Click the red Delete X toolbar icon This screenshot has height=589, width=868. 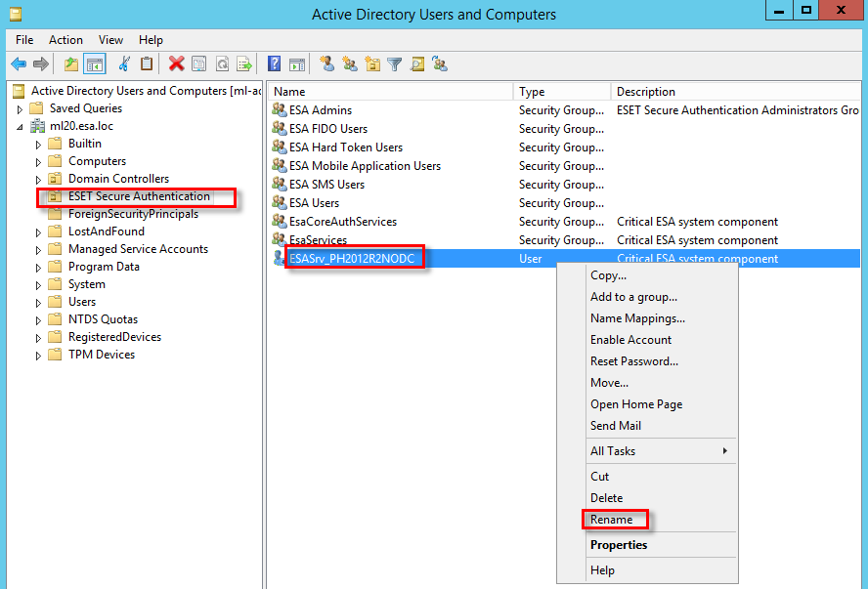(x=176, y=64)
